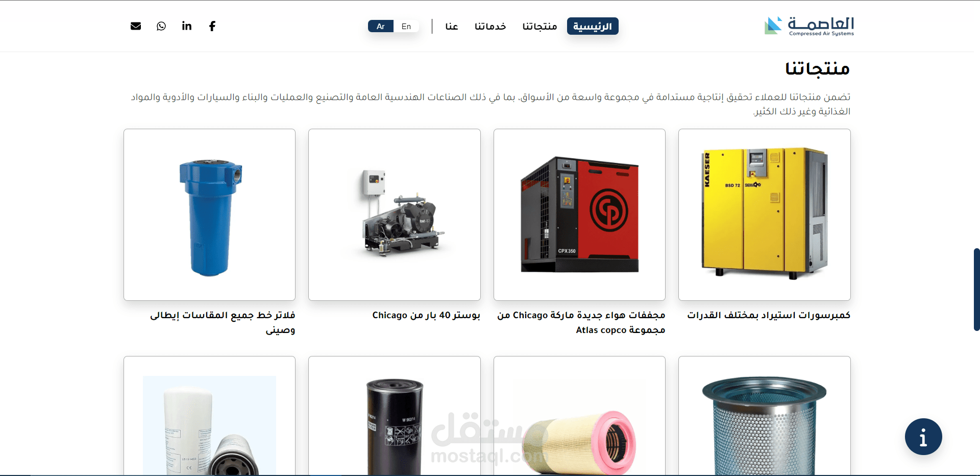The image size is (980, 476).
Task: Click the booster compressor product image
Action: (395, 215)
